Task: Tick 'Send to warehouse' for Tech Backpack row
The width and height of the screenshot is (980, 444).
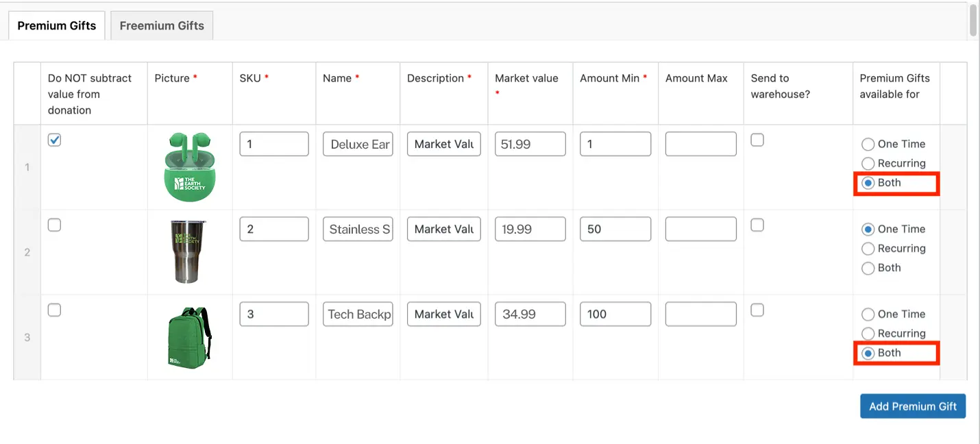Action: (x=757, y=310)
